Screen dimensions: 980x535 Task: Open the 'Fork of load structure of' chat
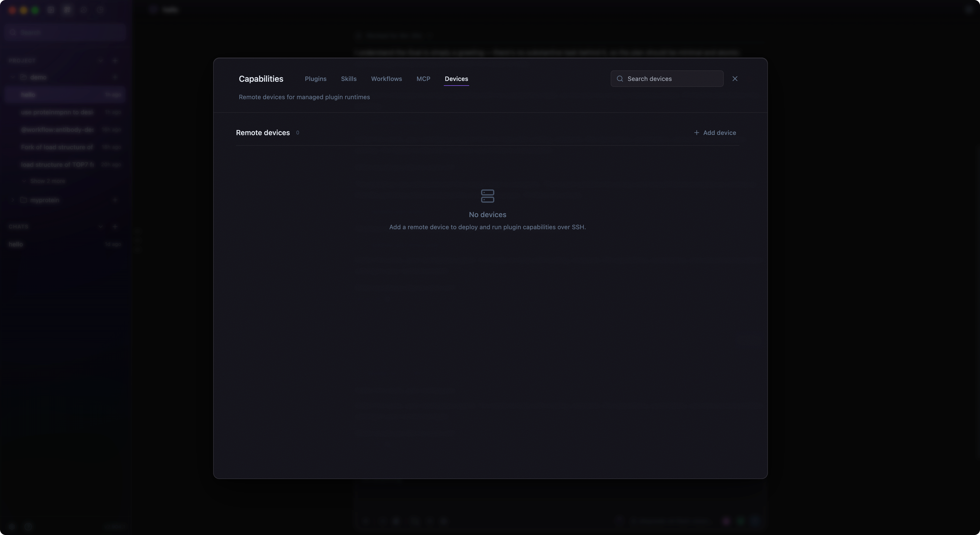point(65,147)
